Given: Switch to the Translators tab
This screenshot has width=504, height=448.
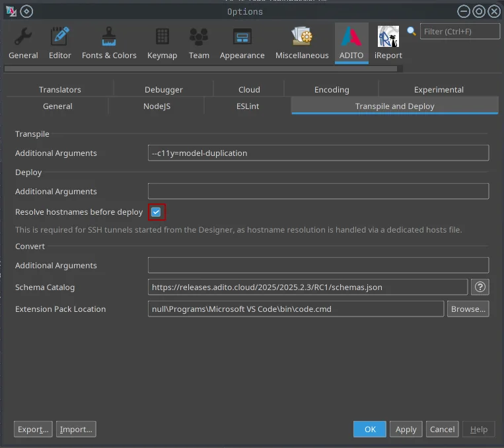Looking at the screenshot, I should [x=60, y=89].
